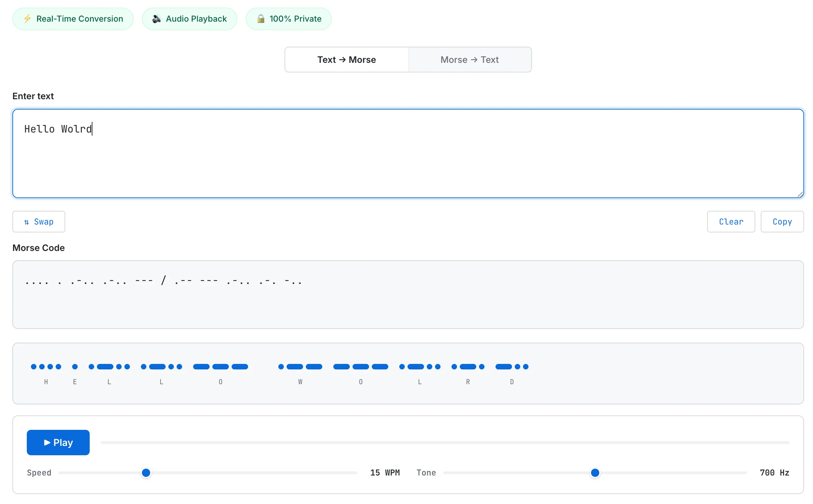The height and width of the screenshot is (504, 813).
Task: Click the speaker icon in Audio Playback badge
Action: [157, 19]
